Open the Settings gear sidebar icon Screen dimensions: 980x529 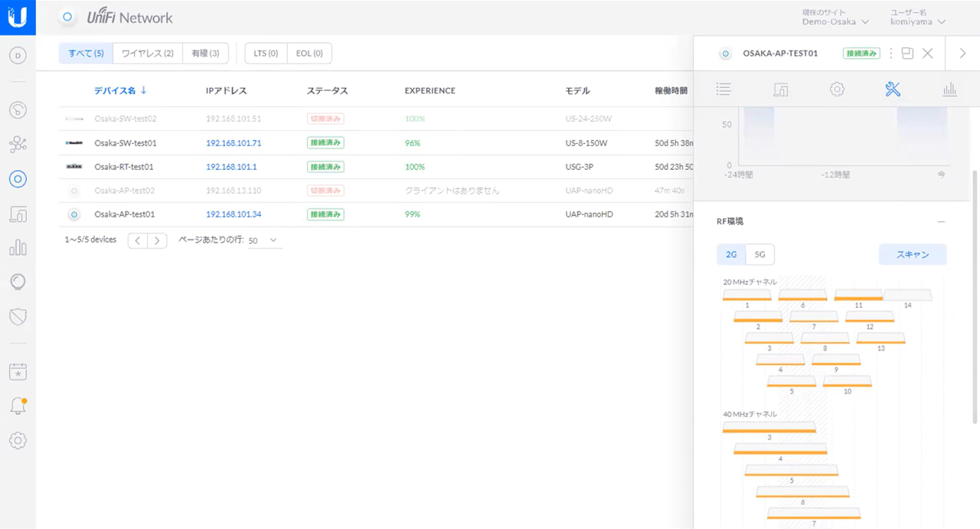18,440
